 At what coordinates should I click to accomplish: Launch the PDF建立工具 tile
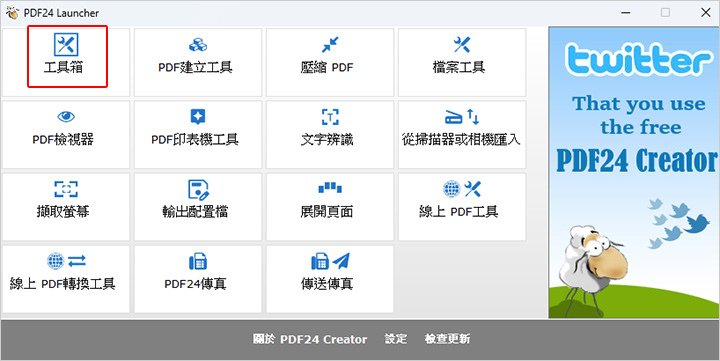coord(198,62)
